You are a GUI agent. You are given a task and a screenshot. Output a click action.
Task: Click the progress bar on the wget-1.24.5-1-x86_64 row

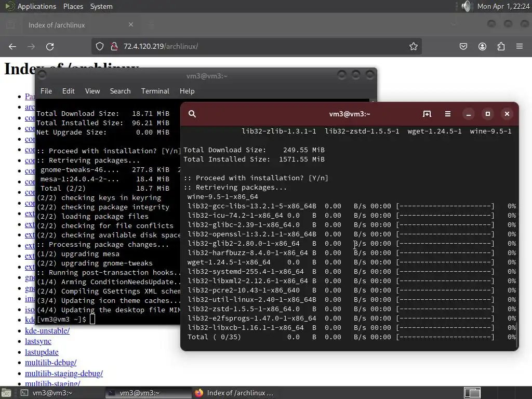click(x=445, y=262)
